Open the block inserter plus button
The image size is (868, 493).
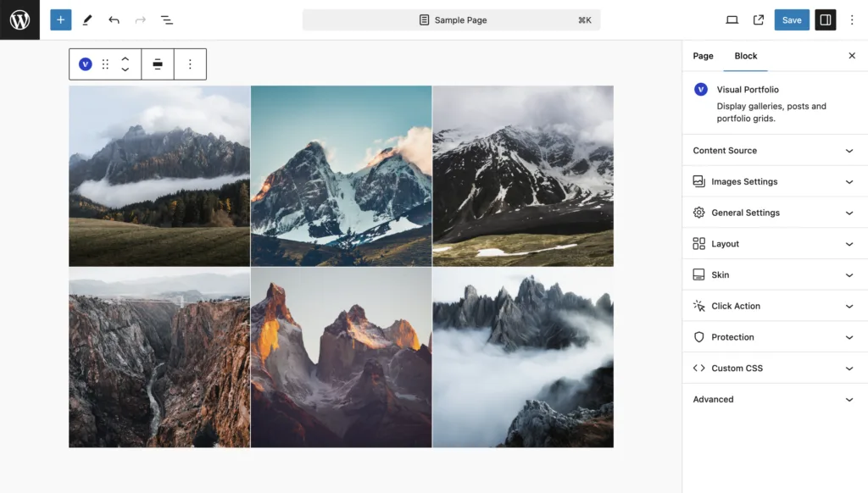(x=61, y=20)
